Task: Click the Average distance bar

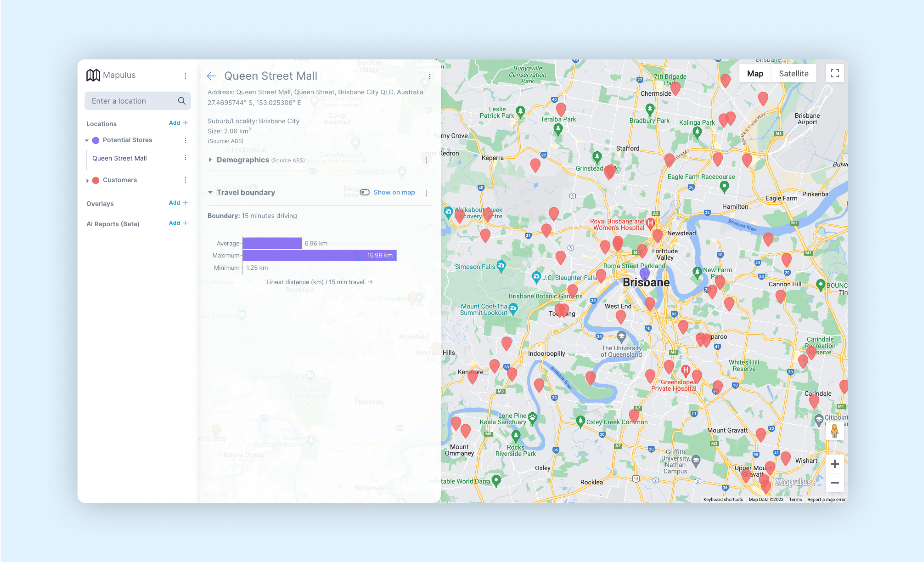Action: pos(273,243)
